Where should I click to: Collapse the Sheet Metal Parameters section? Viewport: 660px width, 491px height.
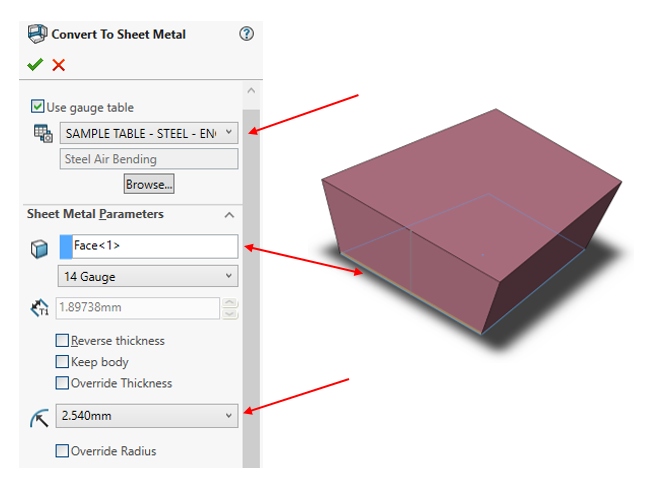[x=229, y=215]
